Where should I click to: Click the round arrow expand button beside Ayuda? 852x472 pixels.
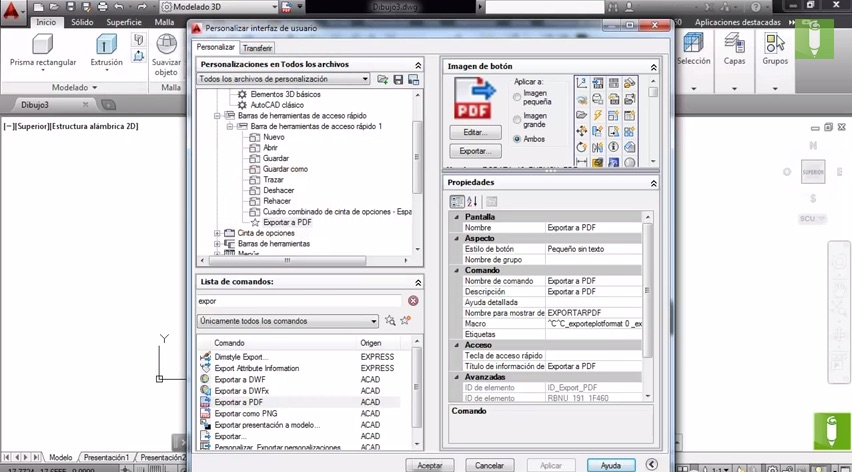pyautogui.click(x=651, y=464)
